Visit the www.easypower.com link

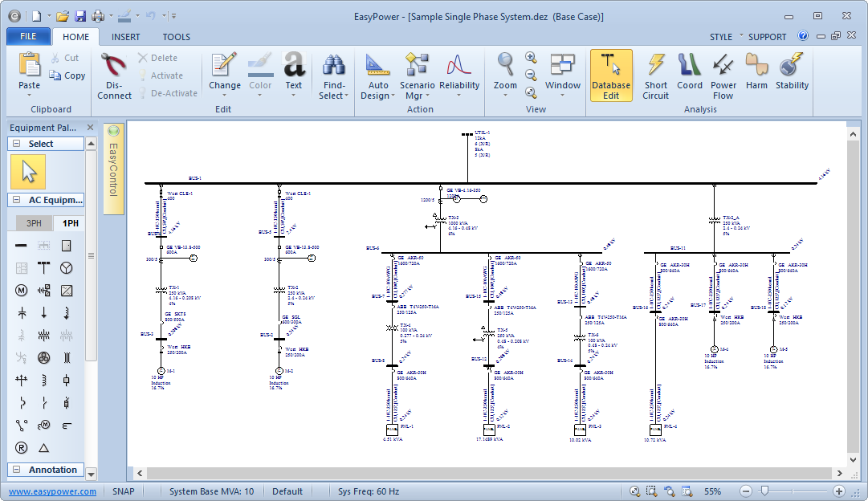pyautogui.click(x=52, y=491)
